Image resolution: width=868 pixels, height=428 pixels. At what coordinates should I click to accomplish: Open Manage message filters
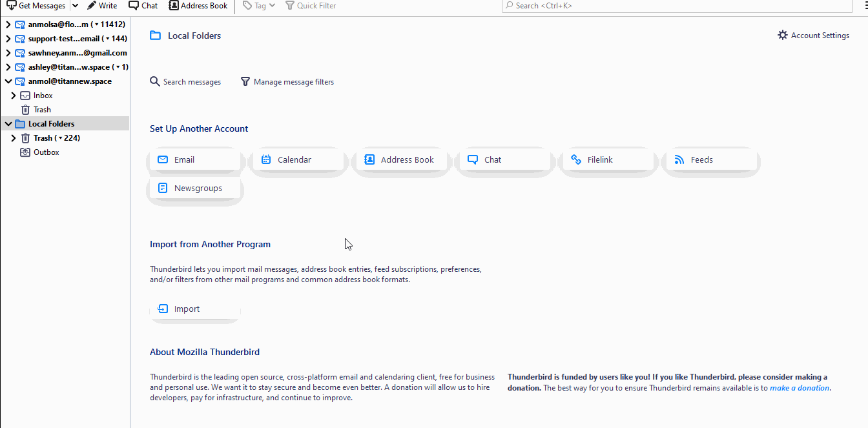[287, 82]
